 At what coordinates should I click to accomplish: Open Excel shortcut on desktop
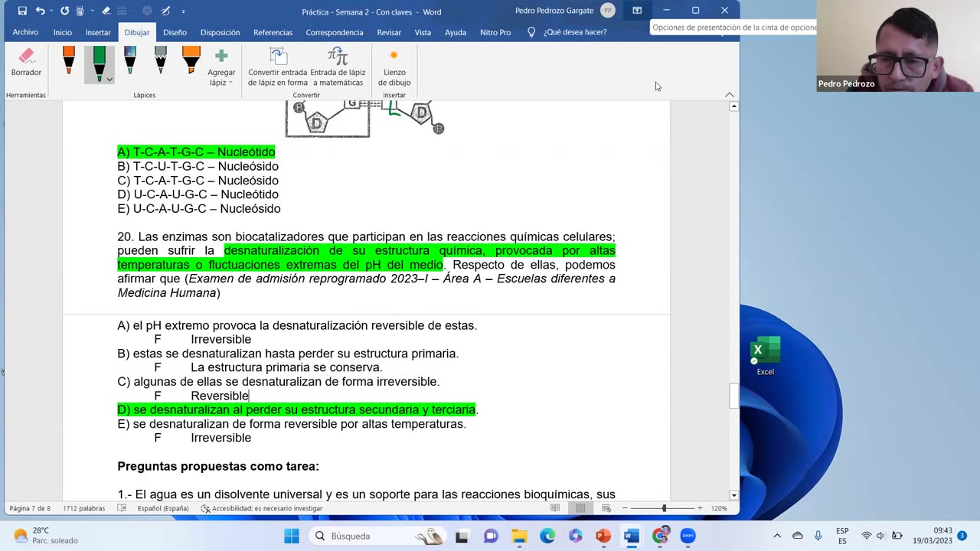[765, 356]
